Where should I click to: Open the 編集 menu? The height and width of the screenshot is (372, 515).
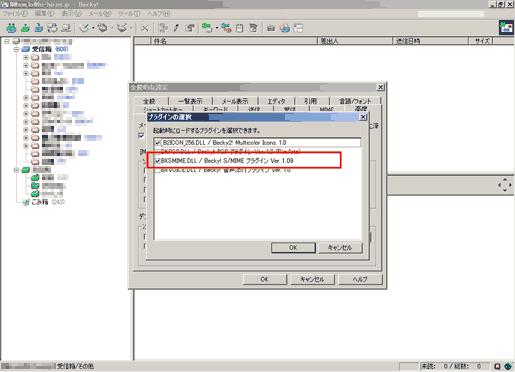tap(44, 14)
